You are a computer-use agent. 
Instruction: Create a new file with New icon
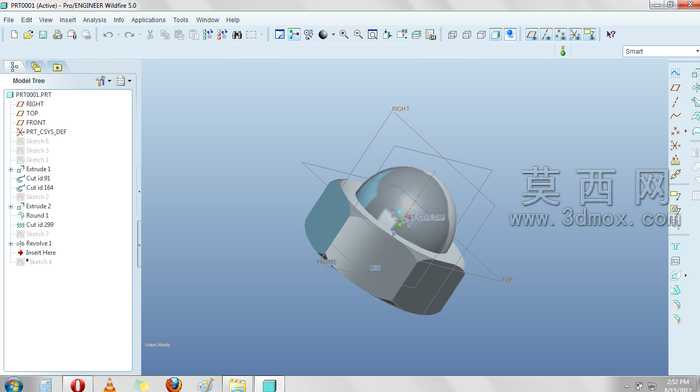(x=14, y=35)
